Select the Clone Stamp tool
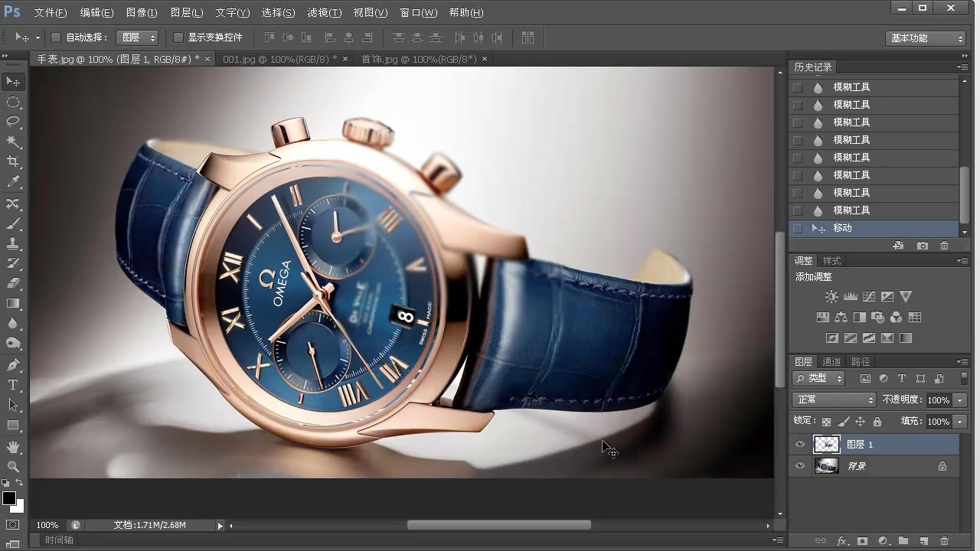980x551 pixels. coord(13,243)
